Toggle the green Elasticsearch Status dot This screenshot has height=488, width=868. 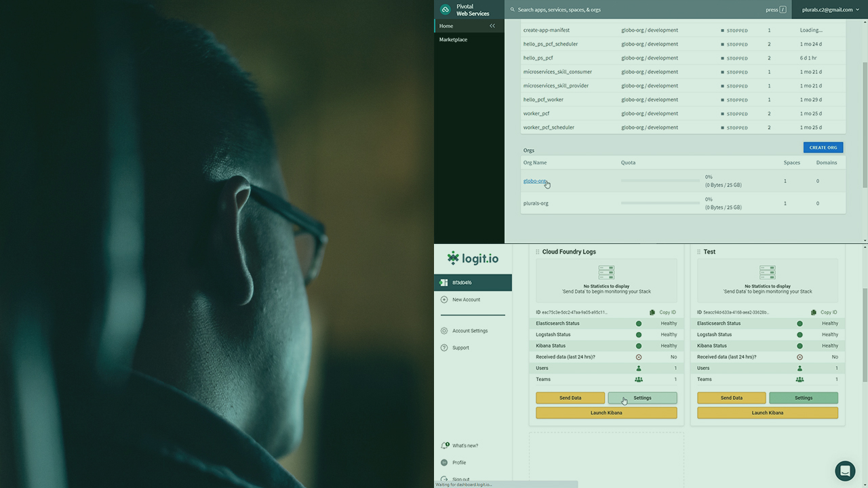coord(638,323)
